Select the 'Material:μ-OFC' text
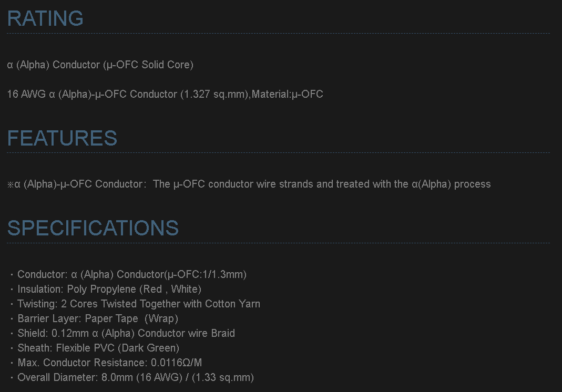Screen dimensions: 562x392 [288, 94]
